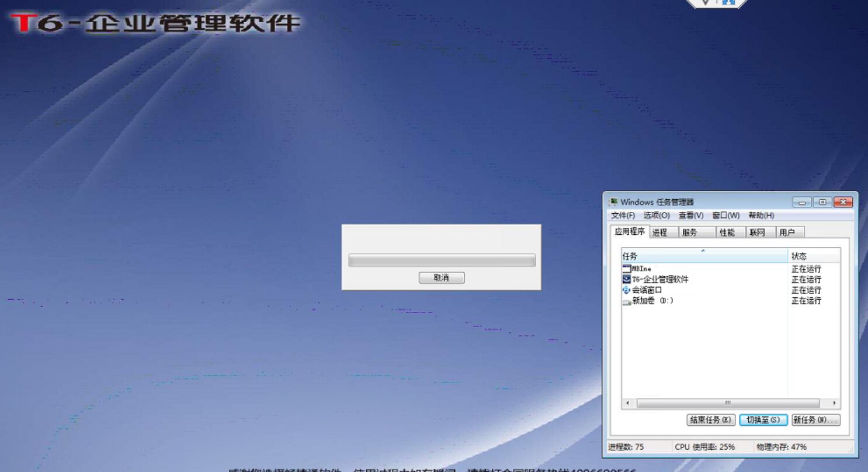Switch to the 性能 tab
The image size is (868, 472).
pos(731,232)
